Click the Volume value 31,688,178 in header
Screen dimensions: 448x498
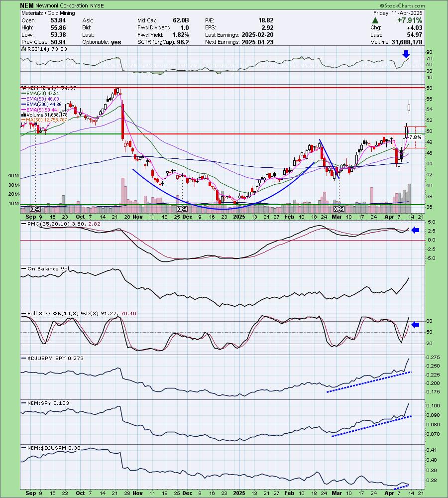click(407, 42)
